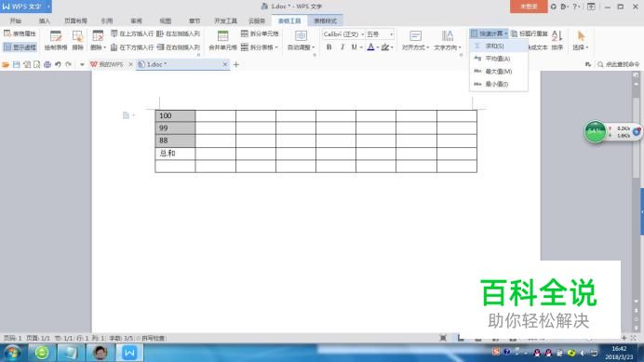Open the delete (删除) dropdown
The width and height of the screenshot is (644, 362).
tap(98, 40)
